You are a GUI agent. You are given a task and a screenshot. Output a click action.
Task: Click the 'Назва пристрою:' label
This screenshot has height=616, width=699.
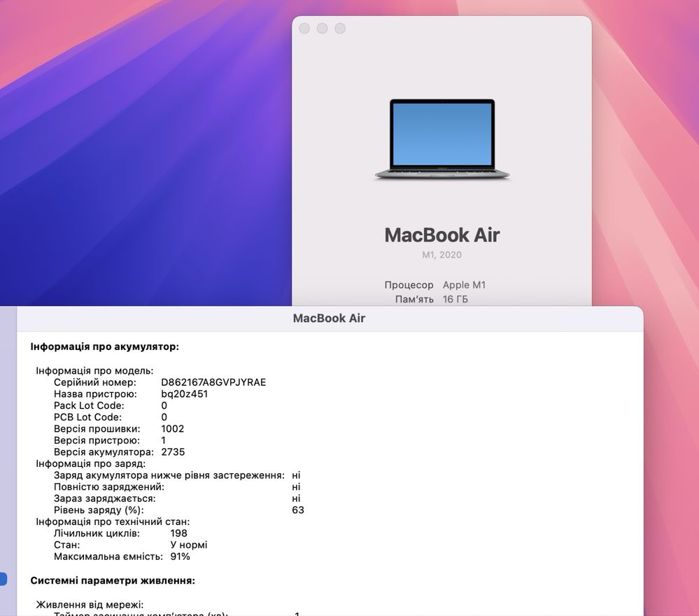click(95, 394)
